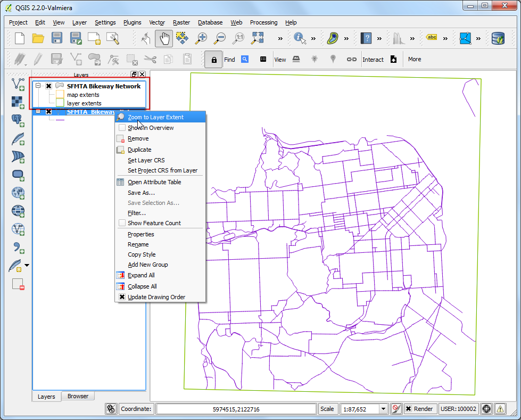Click the Add Vector Layer icon
The image size is (521, 420).
click(x=18, y=84)
